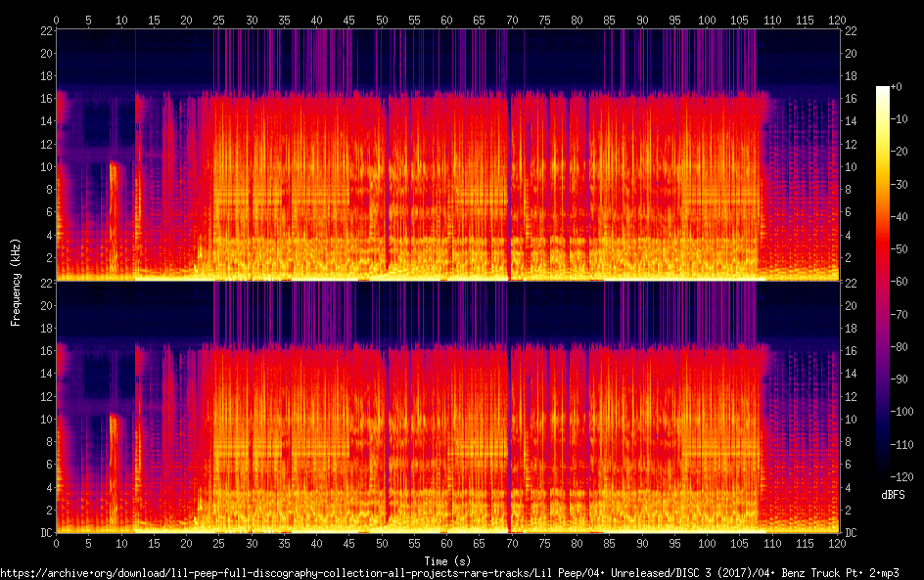
Task: Click the "-70" colorbar value
Action: point(899,314)
